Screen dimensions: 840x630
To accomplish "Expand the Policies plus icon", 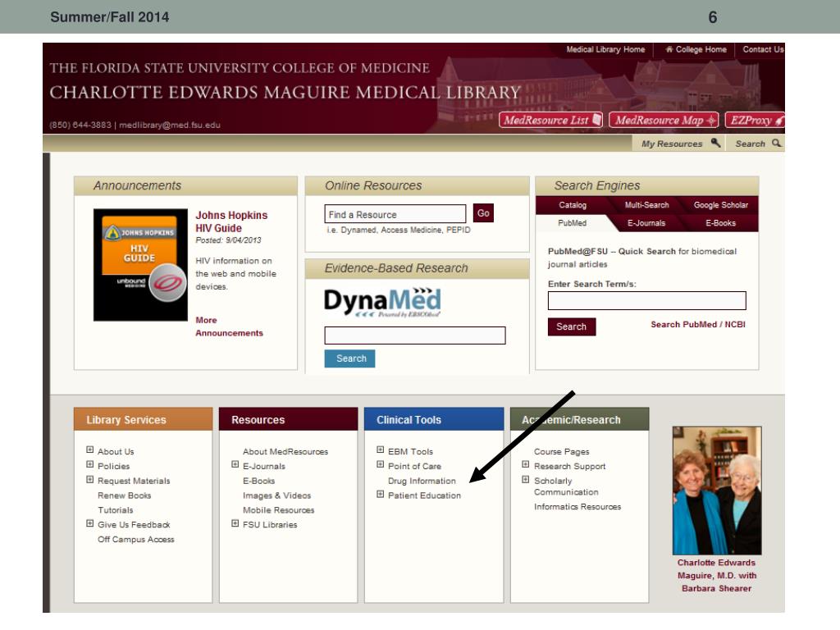I will point(90,464).
